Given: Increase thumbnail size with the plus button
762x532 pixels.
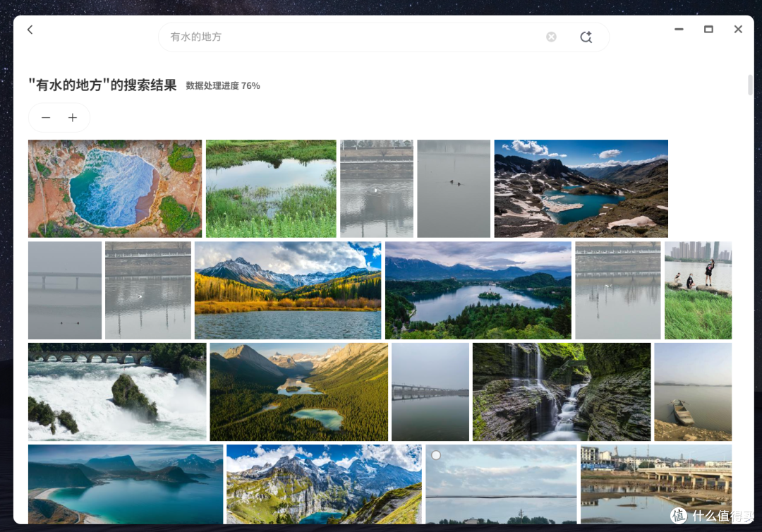Looking at the screenshot, I should click(x=73, y=118).
